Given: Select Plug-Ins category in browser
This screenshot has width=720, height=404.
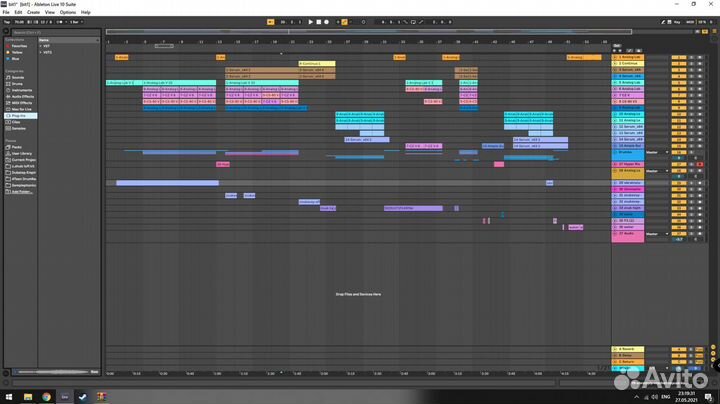Looking at the screenshot, I should (x=19, y=115).
